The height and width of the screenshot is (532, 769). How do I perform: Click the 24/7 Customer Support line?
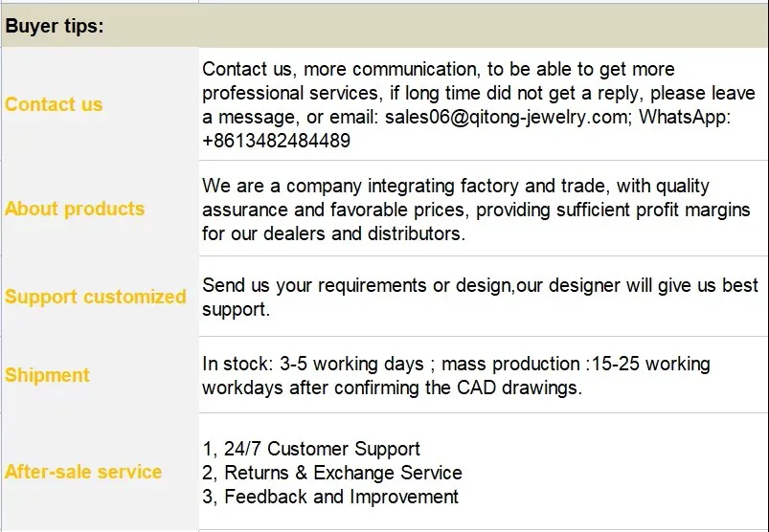311,449
